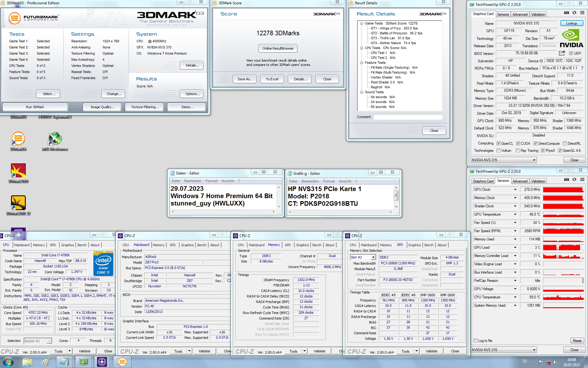Toggle the CUDA checkbox
The width and height of the screenshot is (588, 368).
coord(518,144)
